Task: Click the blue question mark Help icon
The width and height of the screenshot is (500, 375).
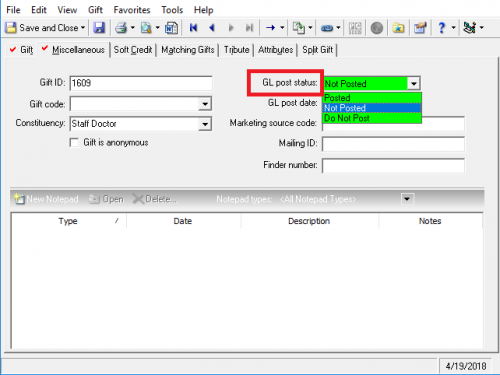Action: click(x=442, y=28)
